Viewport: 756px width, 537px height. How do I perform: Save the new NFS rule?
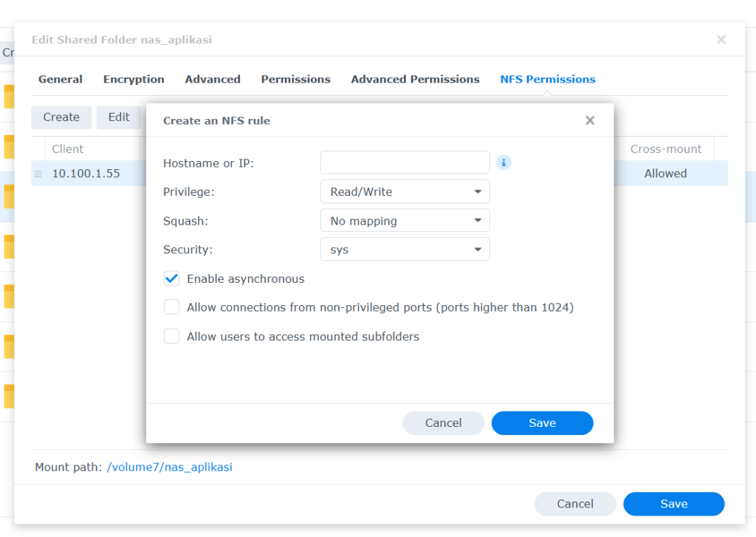pyautogui.click(x=542, y=423)
